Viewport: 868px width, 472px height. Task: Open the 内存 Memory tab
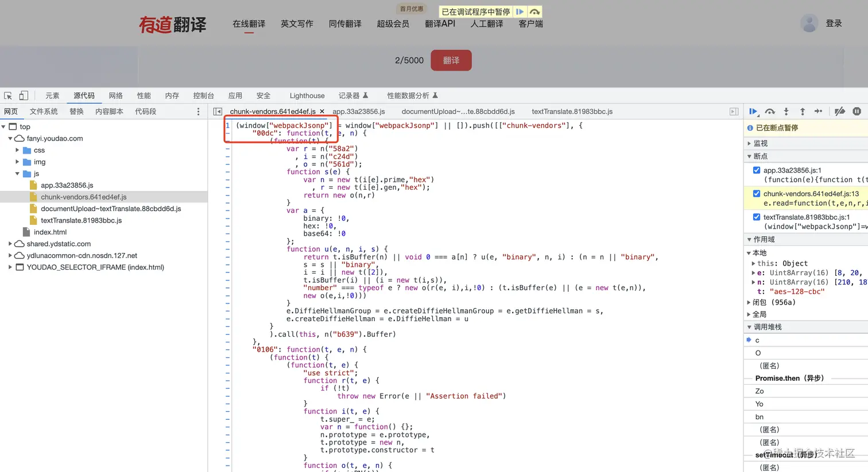(x=172, y=96)
